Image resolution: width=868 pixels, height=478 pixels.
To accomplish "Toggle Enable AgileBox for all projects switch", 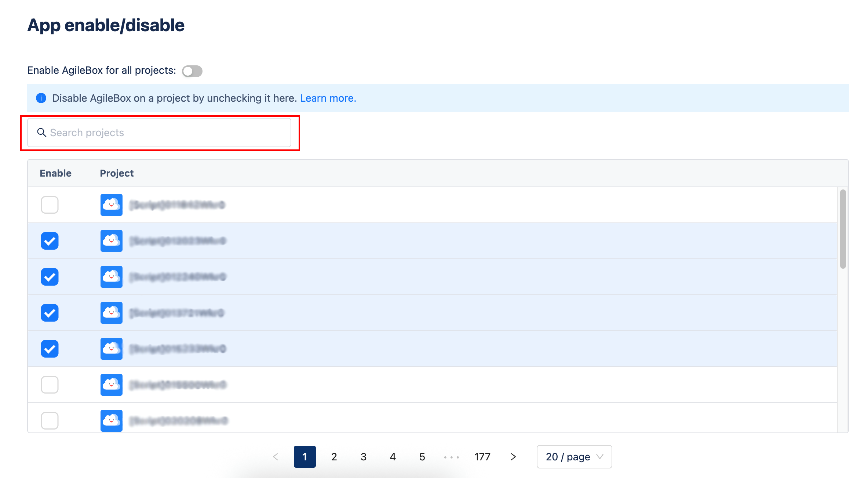I will pos(192,71).
